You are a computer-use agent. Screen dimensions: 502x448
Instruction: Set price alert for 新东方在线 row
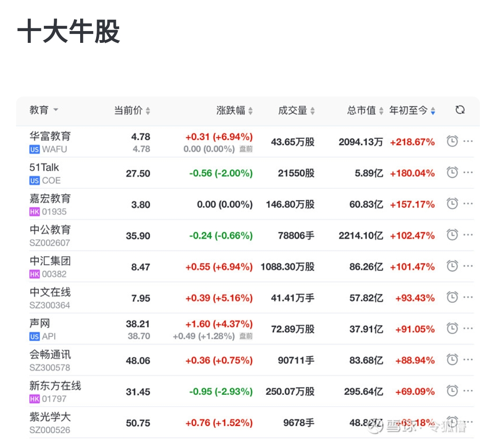452,391
